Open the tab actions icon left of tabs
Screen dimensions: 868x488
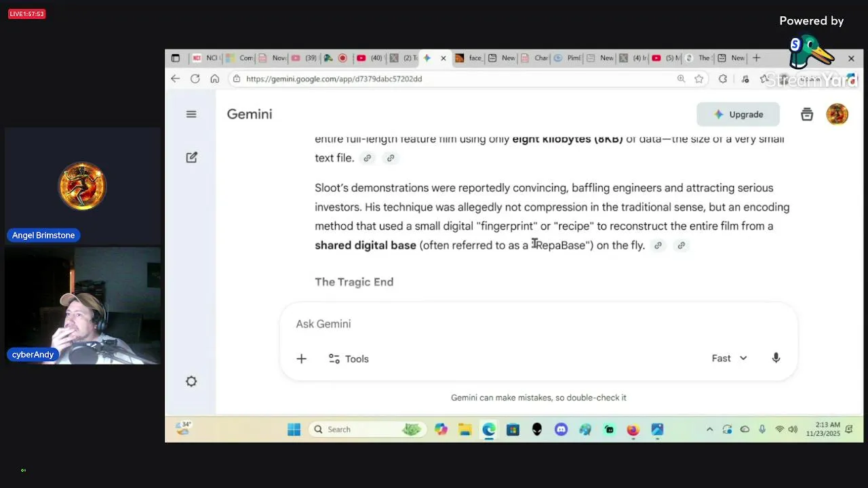(x=175, y=58)
